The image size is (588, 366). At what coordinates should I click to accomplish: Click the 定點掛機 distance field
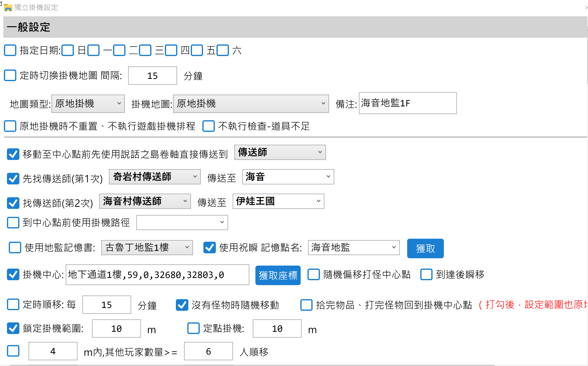[277, 329]
